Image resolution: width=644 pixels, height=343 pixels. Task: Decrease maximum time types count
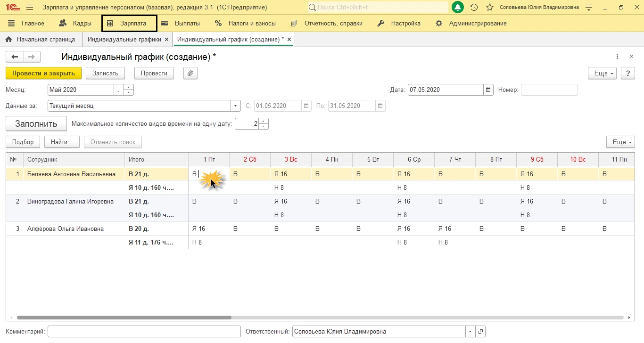(264, 127)
